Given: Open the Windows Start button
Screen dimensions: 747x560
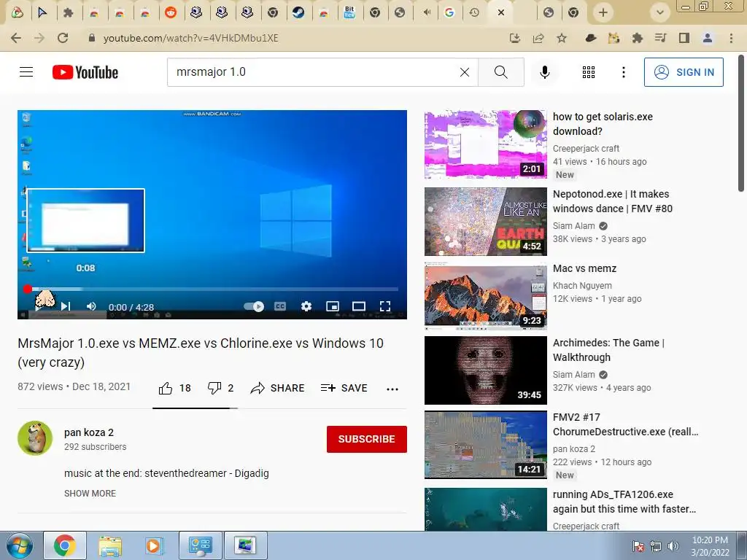Looking at the screenshot, I should [x=19, y=545].
